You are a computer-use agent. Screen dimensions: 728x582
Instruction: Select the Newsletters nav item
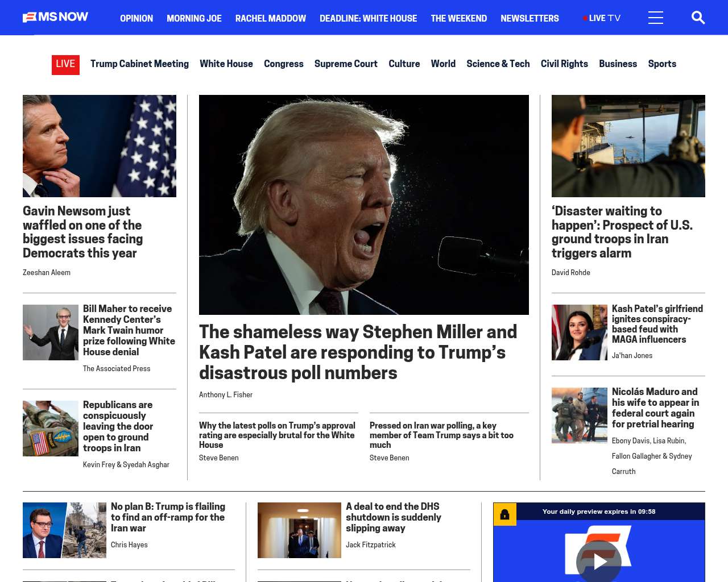click(530, 18)
